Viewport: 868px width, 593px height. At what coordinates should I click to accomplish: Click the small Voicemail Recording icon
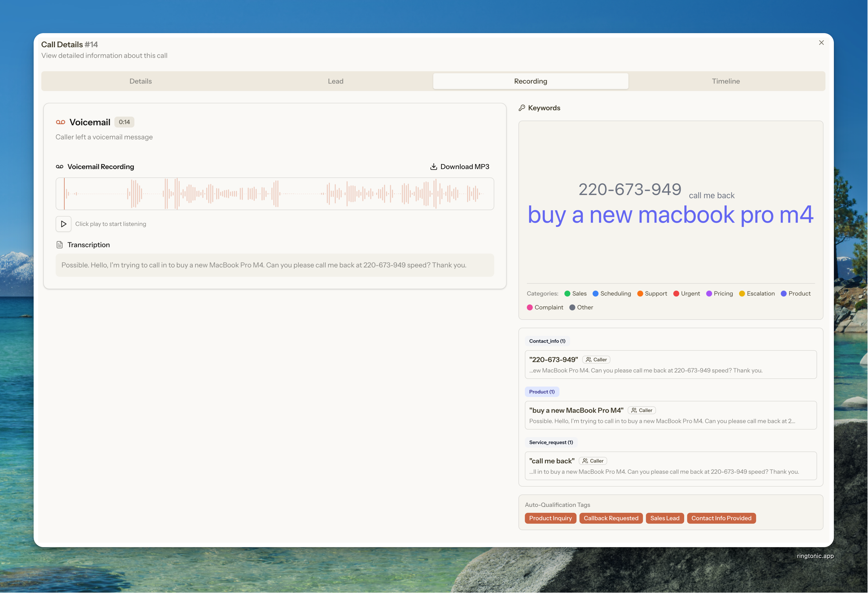(x=59, y=167)
